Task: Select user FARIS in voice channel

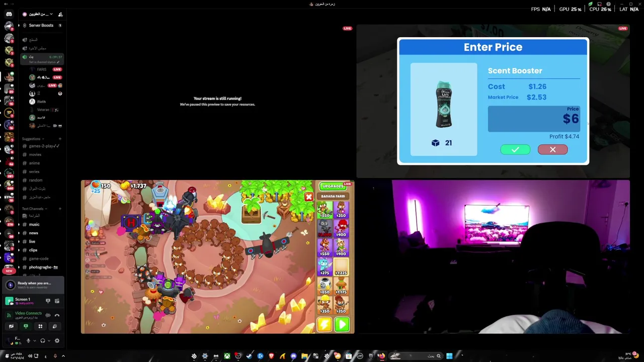Action: point(42,69)
